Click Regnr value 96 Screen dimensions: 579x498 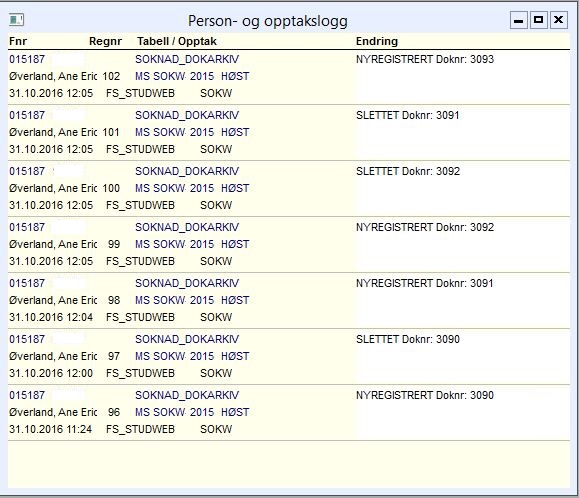point(114,412)
